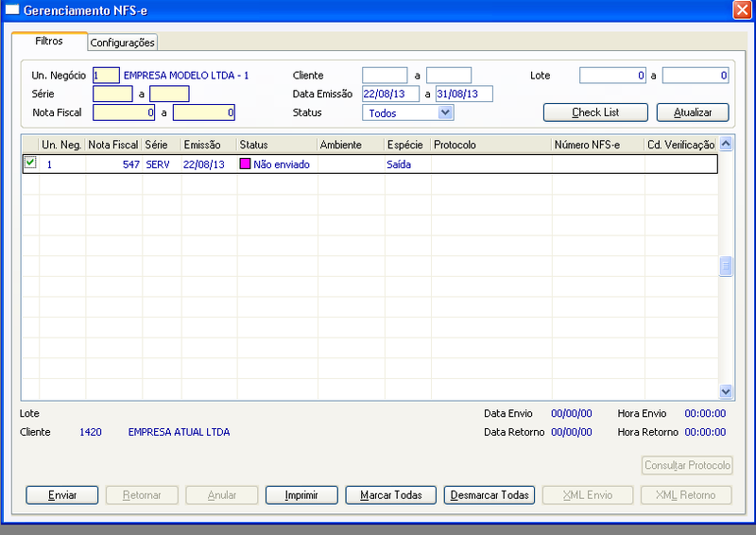The image size is (756, 535).
Task: Click the Cd. Verificação column header
Action: click(x=680, y=145)
